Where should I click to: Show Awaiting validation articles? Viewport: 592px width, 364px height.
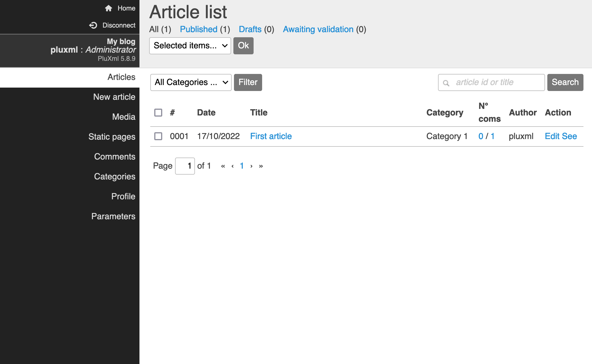point(318,29)
